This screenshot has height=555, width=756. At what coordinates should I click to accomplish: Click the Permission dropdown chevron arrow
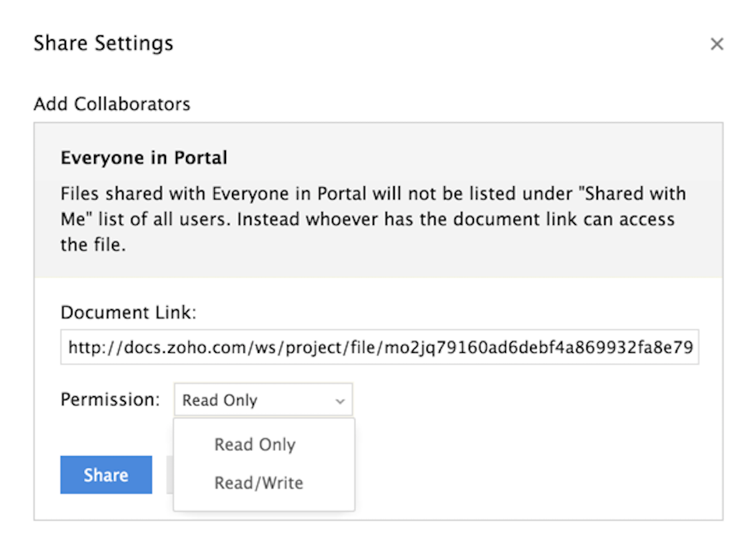[x=340, y=401]
